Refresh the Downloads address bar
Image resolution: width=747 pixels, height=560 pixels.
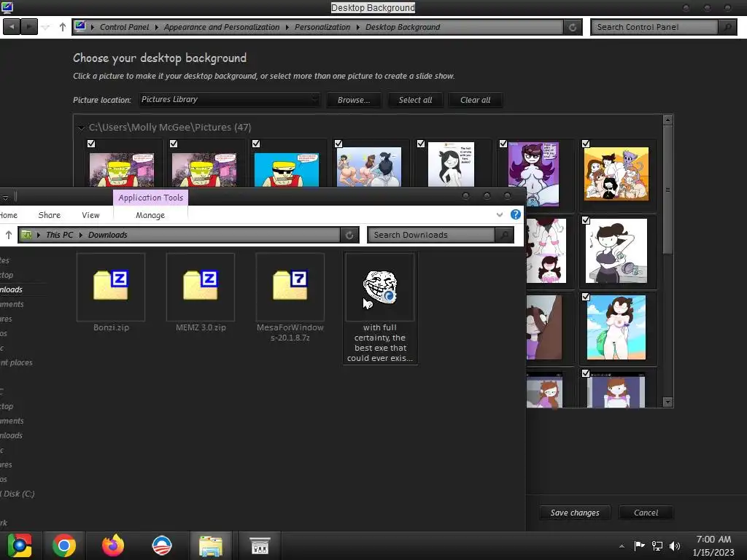click(x=349, y=235)
